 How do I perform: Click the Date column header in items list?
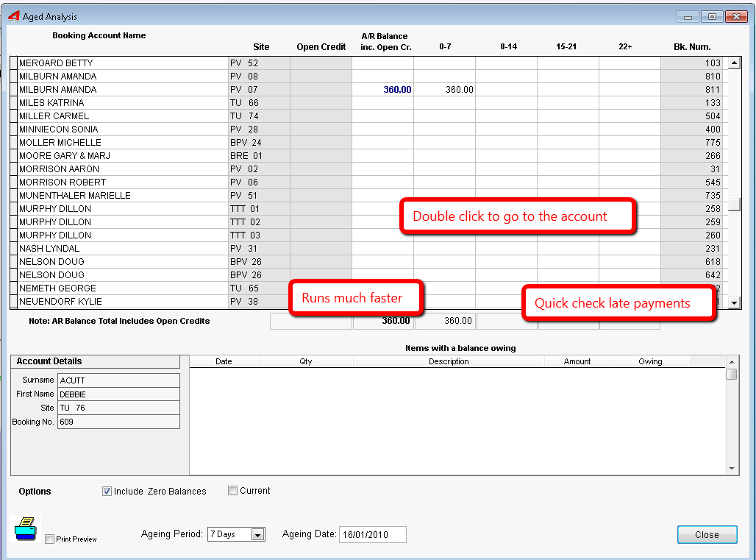click(224, 361)
